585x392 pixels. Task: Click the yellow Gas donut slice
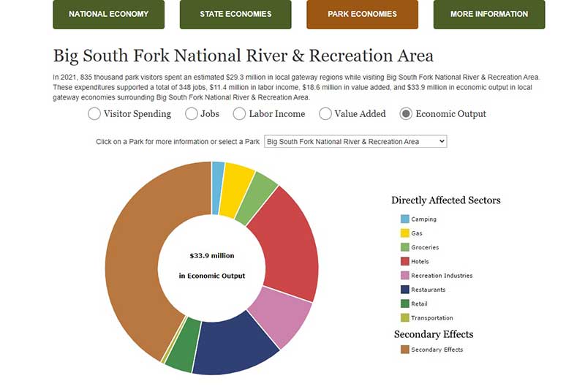(x=235, y=190)
